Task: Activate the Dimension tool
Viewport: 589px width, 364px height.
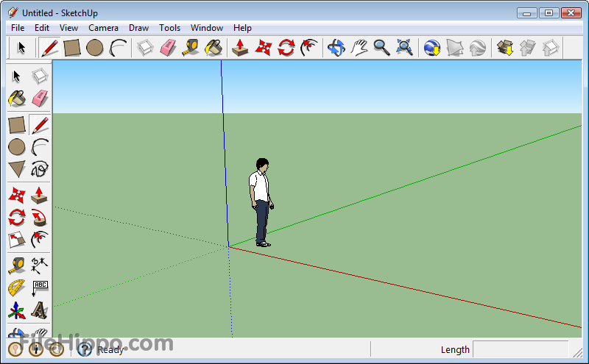Action: click(40, 266)
